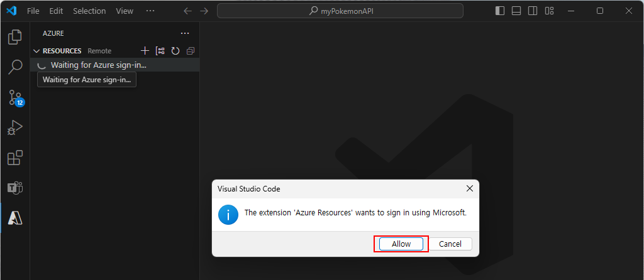Viewport: 644px width, 280px height.
Task: Collapse all in the Resources section
Action: (x=191, y=51)
